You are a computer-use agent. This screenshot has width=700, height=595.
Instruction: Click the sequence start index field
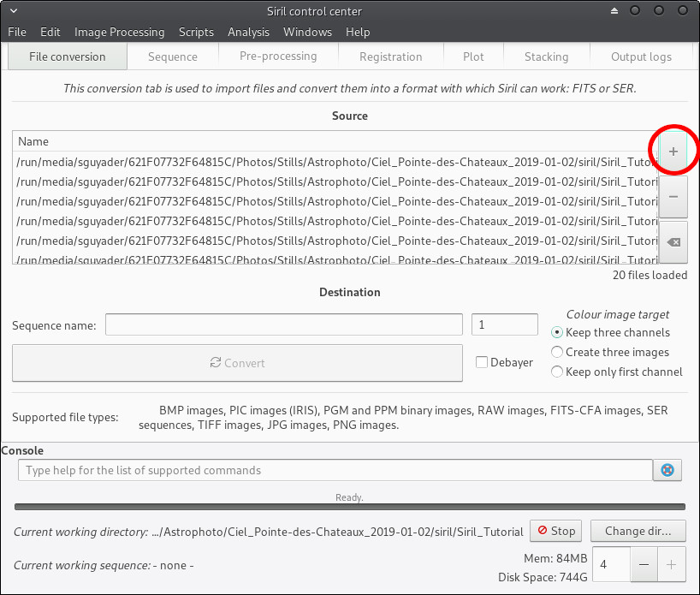505,324
